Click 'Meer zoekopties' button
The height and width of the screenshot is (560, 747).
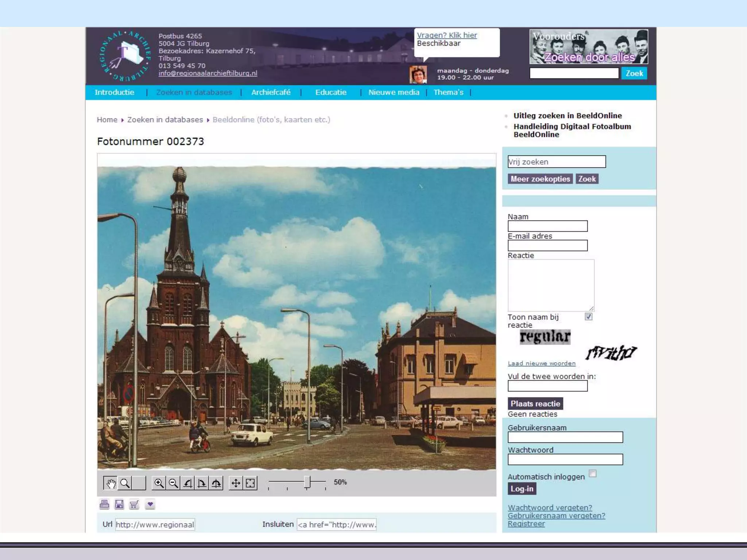[540, 179]
